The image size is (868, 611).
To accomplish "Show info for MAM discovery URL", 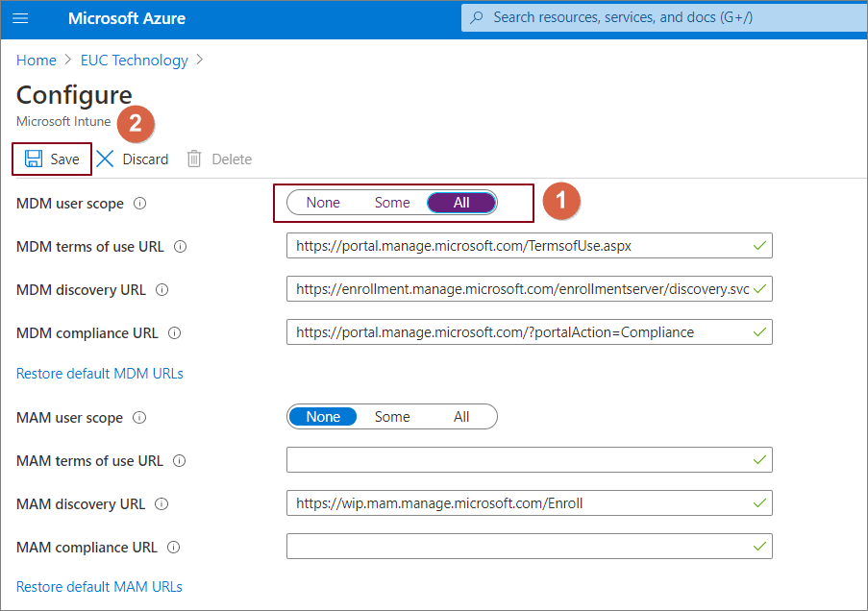I will pos(161,504).
